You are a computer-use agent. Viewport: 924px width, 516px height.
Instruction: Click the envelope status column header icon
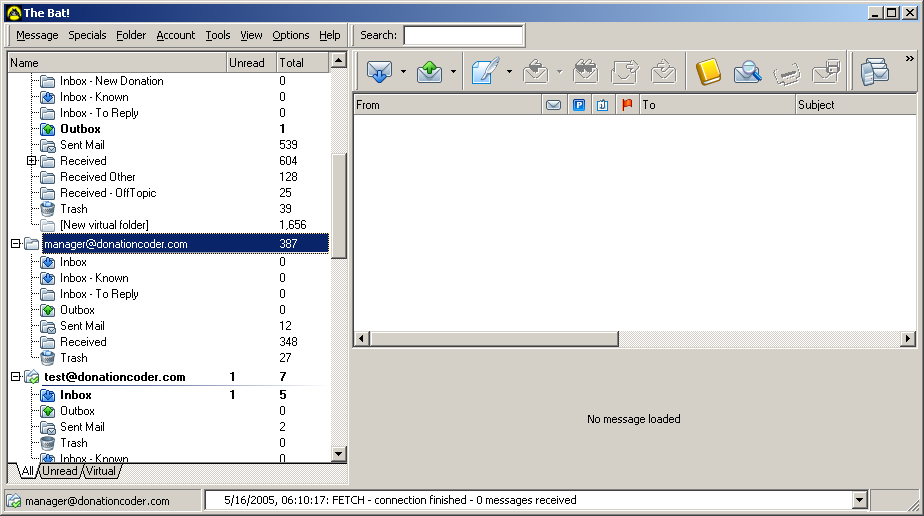(x=553, y=105)
